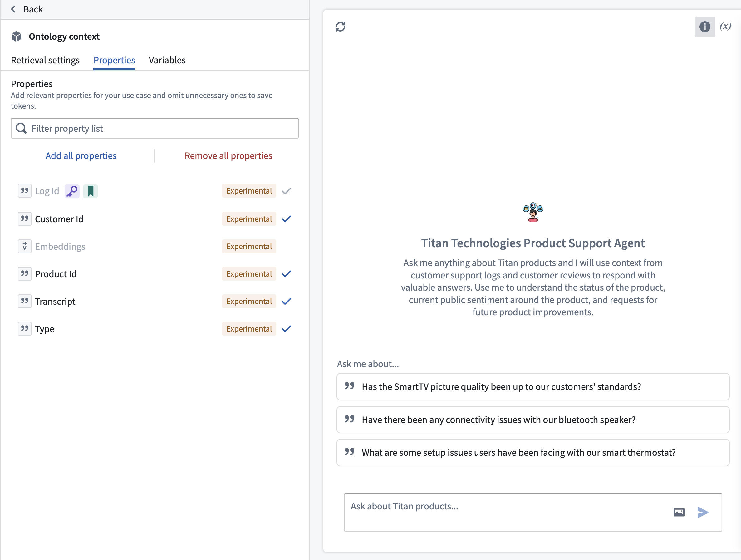Click the image upload icon
The image size is (741, 560).
click(679, 512)
